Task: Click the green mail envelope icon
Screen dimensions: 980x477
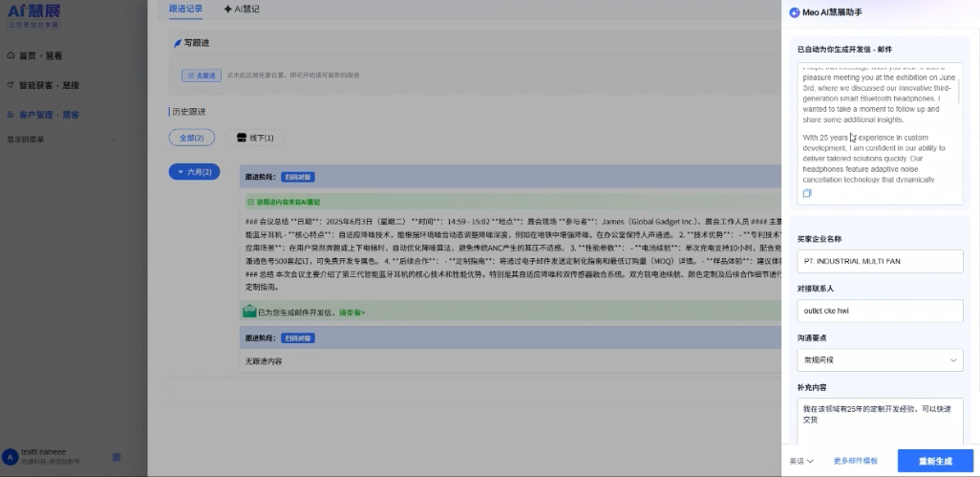Action: (249, 312)
